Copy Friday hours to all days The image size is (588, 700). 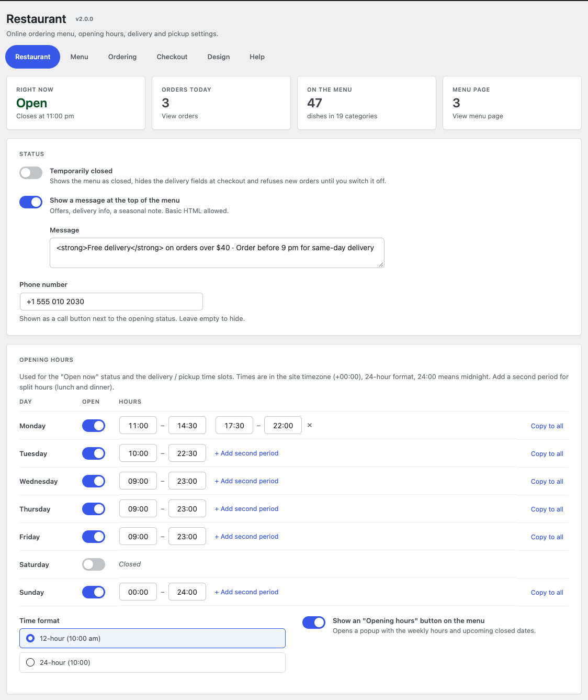pos(547,537)
